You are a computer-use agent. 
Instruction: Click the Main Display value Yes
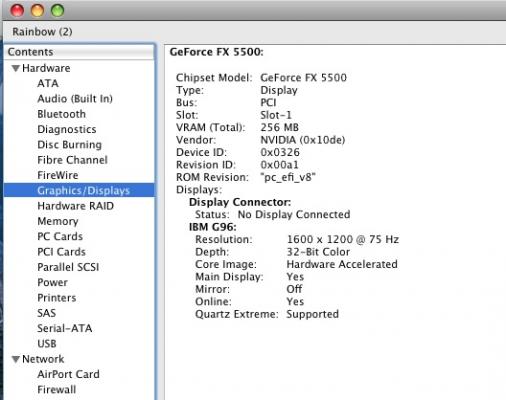[x=295, y=277]
